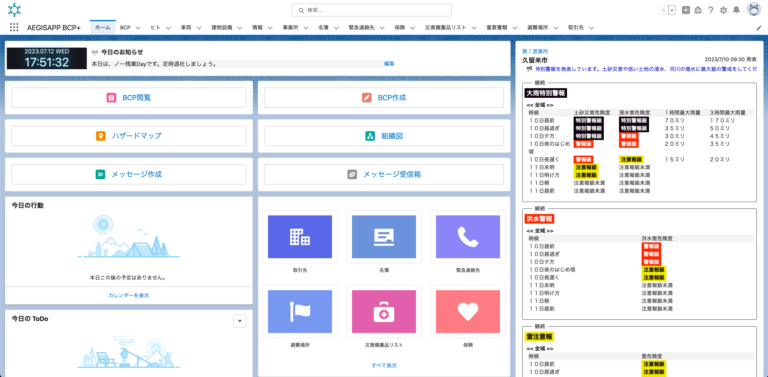
Task: Click the orange ハザードマップ pin icon
Action: click(x=100, y=136)
